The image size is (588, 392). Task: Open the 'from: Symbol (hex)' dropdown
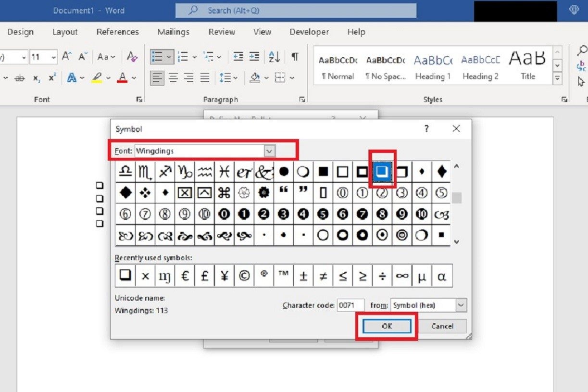click(x=461, y=305)
